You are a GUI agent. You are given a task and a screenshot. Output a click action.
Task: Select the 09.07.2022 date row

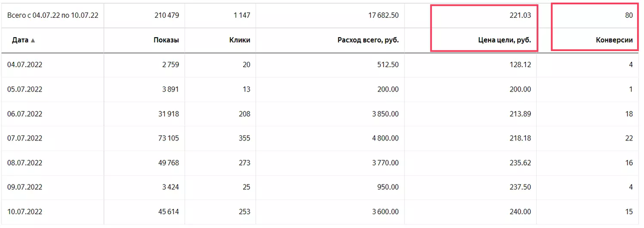point(321,187)
